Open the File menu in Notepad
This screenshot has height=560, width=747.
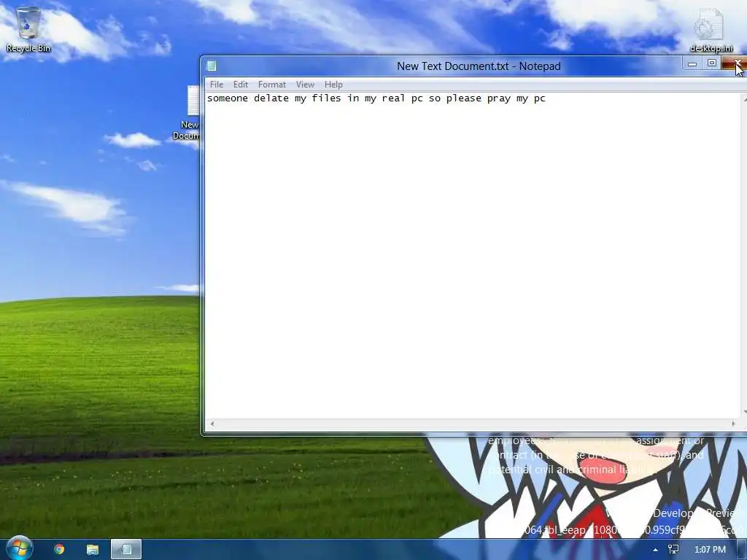tap(216, 85)
